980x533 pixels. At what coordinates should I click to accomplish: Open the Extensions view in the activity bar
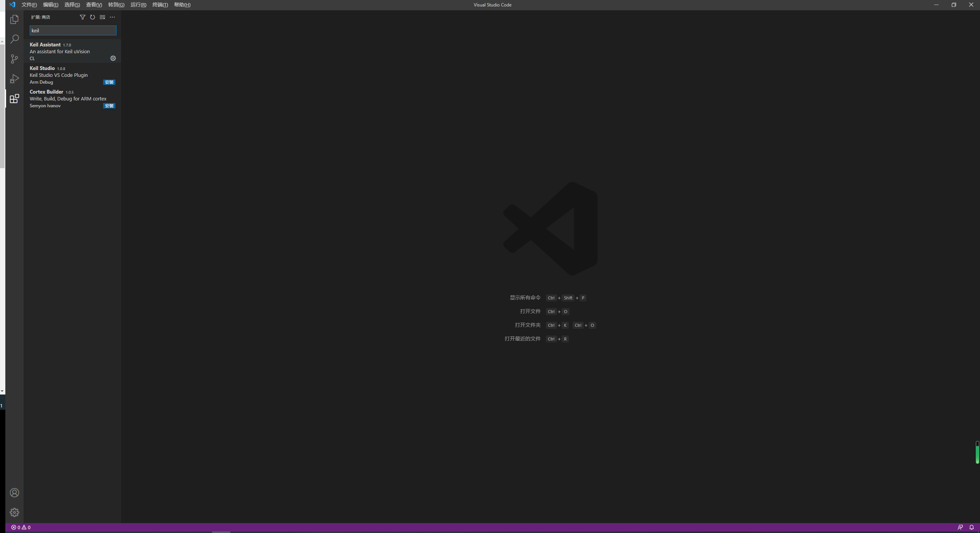(x=14, y=99)
